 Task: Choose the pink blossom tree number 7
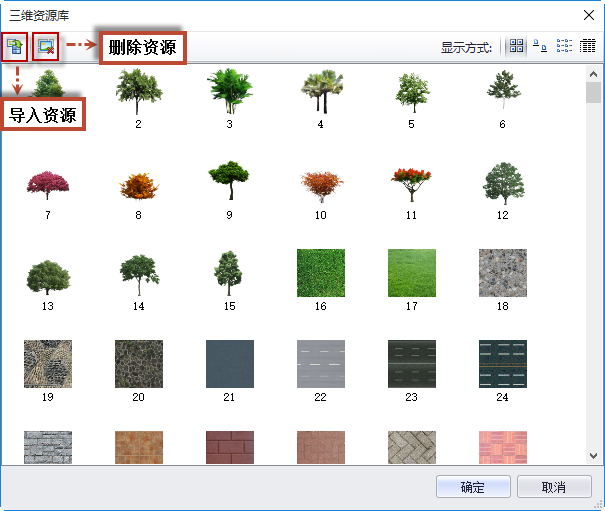tap(47, 184)
